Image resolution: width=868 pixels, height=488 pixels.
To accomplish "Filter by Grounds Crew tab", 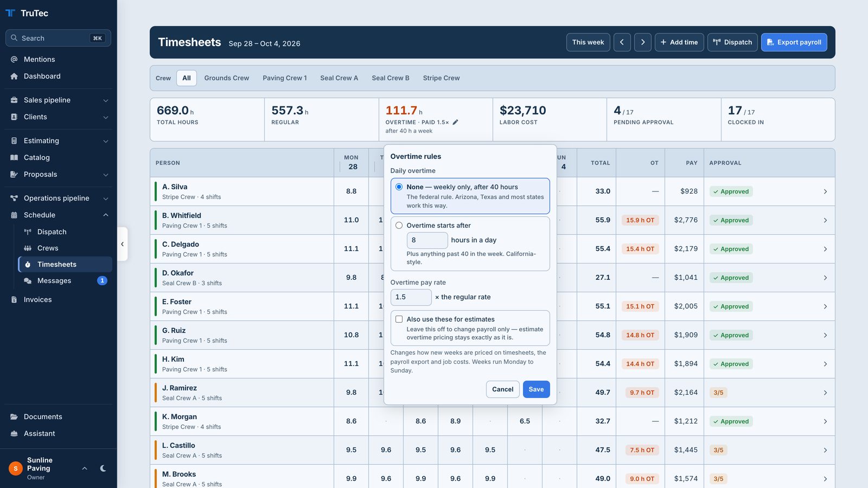I will (227, 78).
